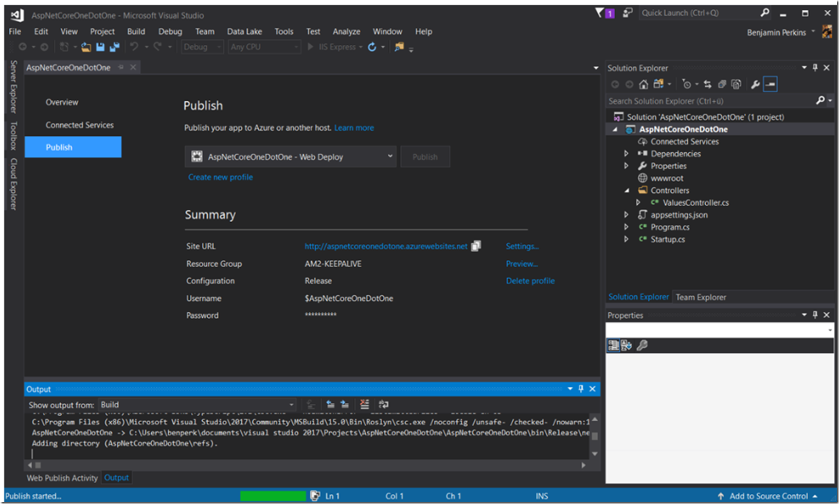Click the Alphabetical sort icon in Properties
This screenshot has height=504, width=839.
pos(626,345)
